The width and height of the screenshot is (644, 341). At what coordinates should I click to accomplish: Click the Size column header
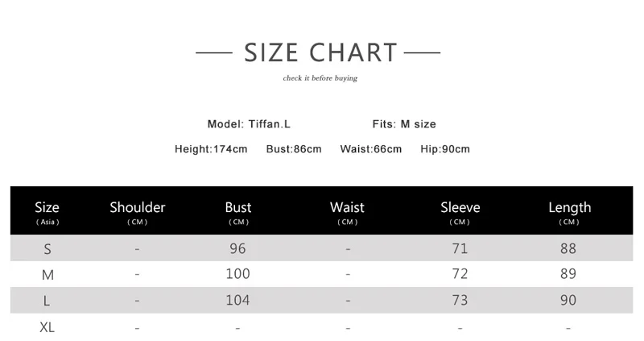coord(47,208)
